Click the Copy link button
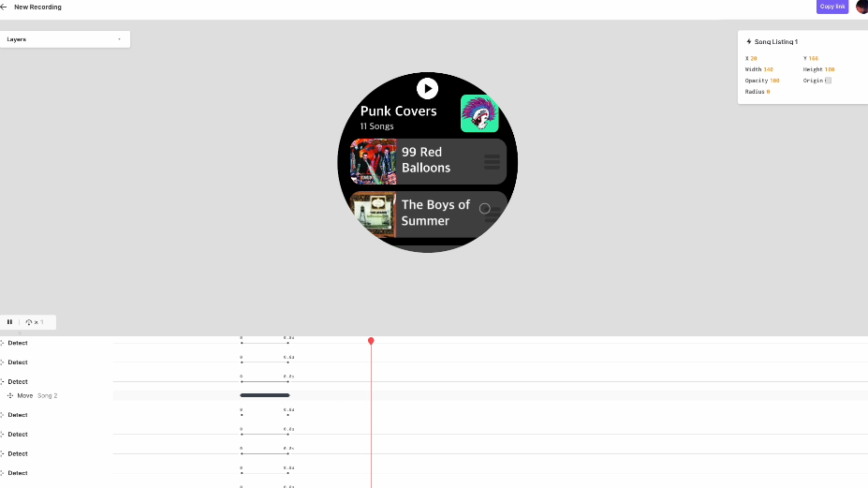Screen dimensions: 868x488 click(832, 7)
